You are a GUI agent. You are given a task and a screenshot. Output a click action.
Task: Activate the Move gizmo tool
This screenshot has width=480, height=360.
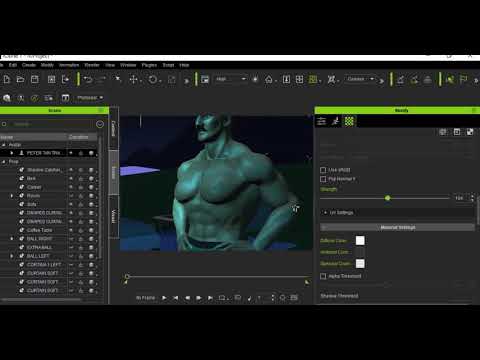(133, 79)
